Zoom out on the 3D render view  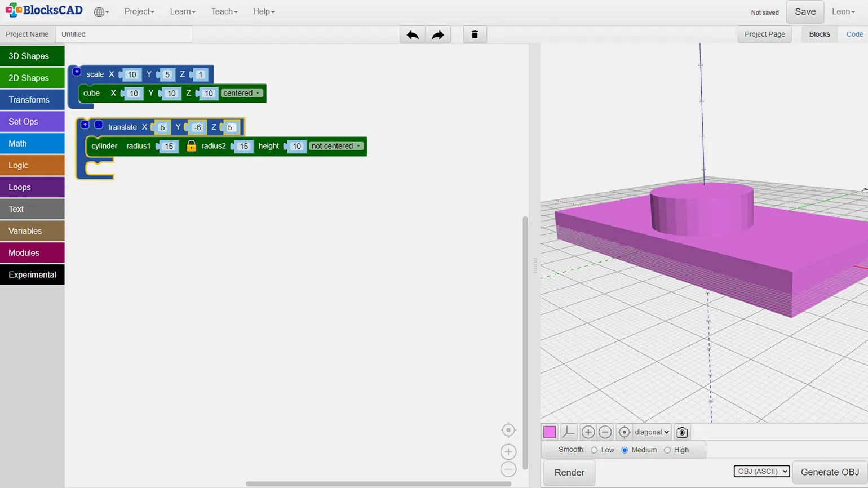pyautogui.click(x=605, y=432)
